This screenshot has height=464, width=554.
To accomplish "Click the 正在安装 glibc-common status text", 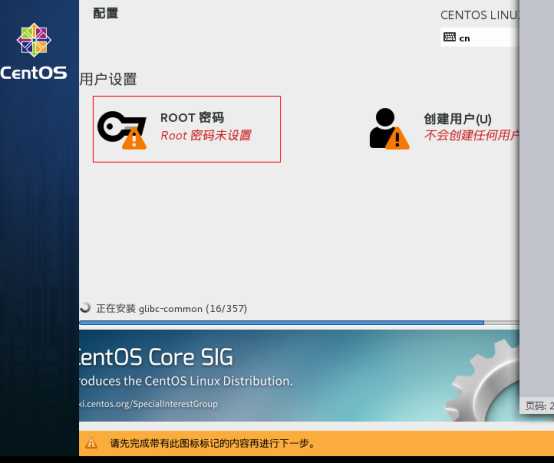I will 171,309.
